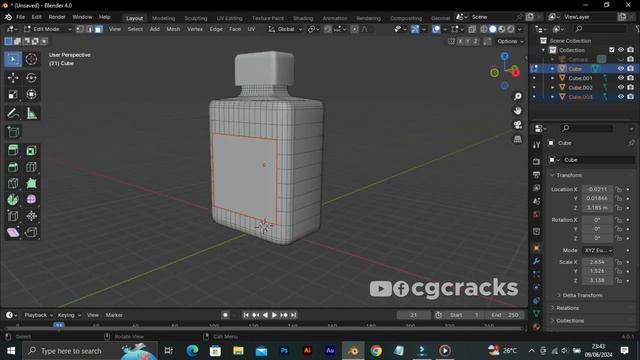This screenshot has width=640, height=360.
Task: Switch to the UV Editing workspace tab
Action: [x=229, y=18]
